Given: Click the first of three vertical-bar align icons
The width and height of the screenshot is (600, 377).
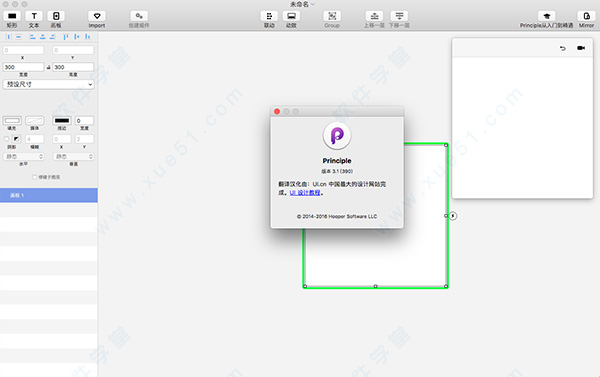Looking at the screenshot, I should click(66, 37).
